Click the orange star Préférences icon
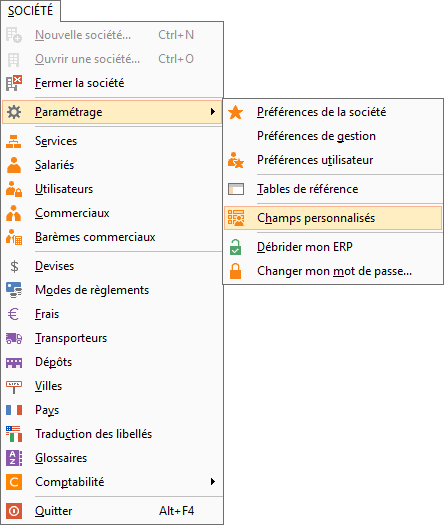The image size is (444, 525). 235,112
